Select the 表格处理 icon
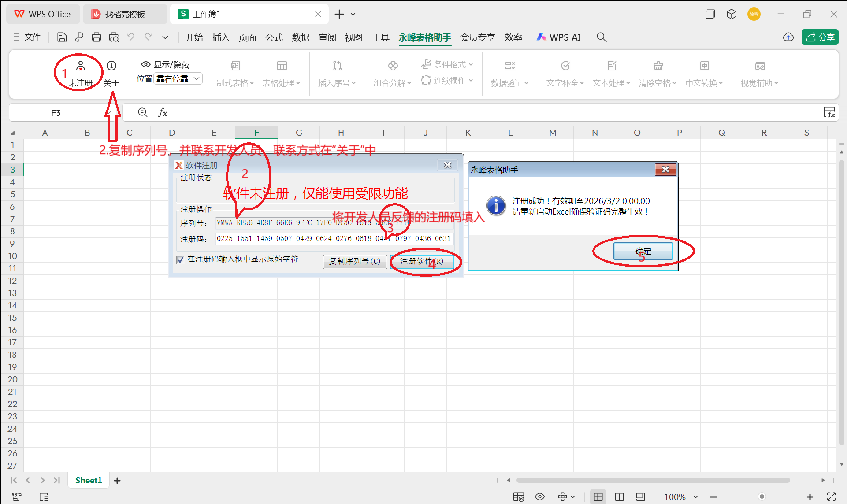 [282, 66]
